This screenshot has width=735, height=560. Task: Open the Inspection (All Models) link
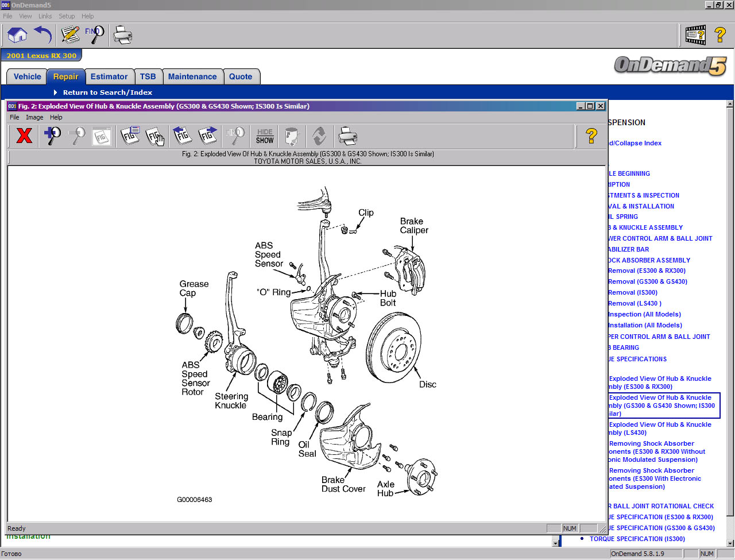[x=644, y=314]
